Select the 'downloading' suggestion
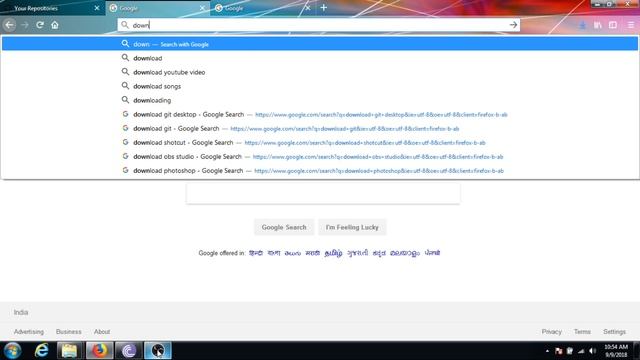 pos(320,100)
